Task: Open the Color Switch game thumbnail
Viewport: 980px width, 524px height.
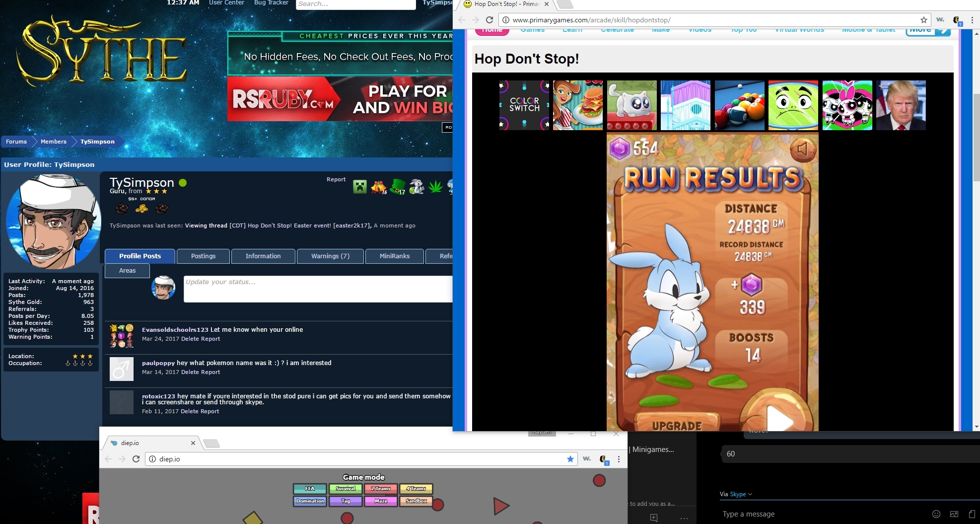Action: pyautogui.click(x=524, y=105)
